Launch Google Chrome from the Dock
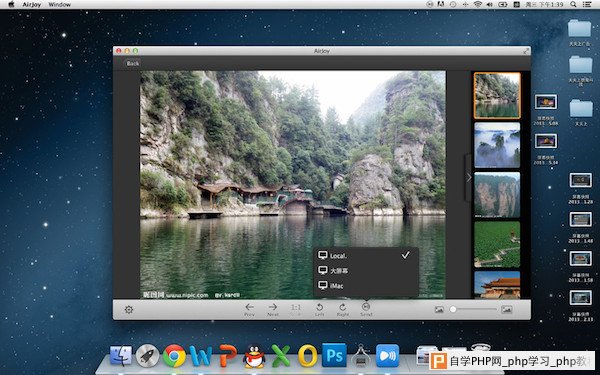The width and height of the screenshot is (600, 375). pyautogui.click(x=174, y=356)
